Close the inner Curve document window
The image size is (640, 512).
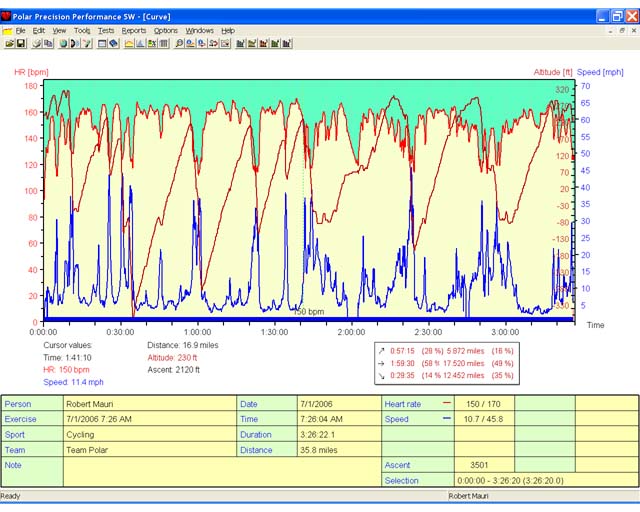coord(634,31)
